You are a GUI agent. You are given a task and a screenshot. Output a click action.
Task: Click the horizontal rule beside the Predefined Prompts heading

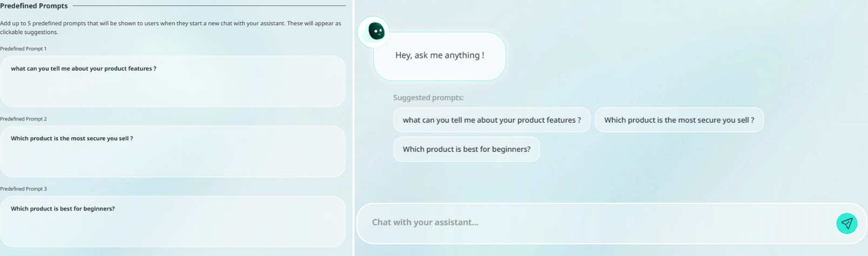208,6
